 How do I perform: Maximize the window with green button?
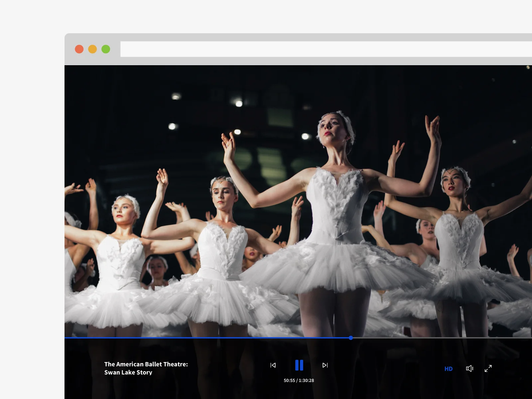(106, 49)
